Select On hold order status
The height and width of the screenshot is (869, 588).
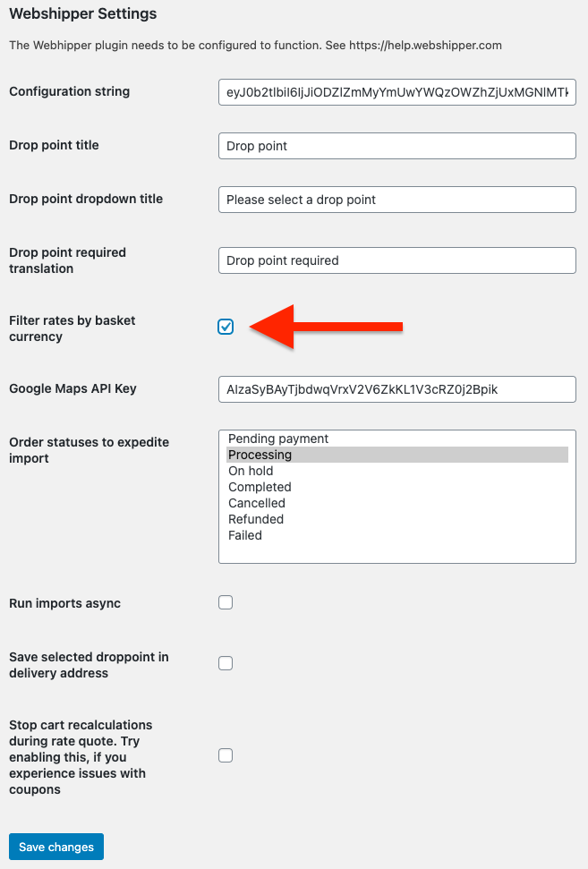tap(397, 471)
